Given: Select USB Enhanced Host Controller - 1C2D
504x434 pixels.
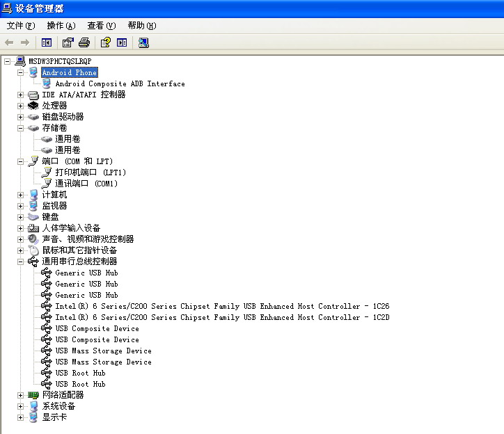Looking at the screenshot, I should (x=222, y=317).
